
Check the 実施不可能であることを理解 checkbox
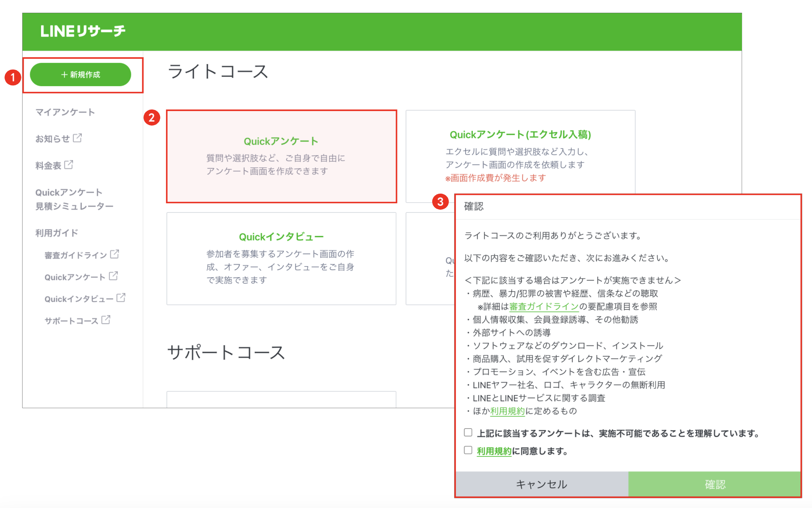point(468,432)
